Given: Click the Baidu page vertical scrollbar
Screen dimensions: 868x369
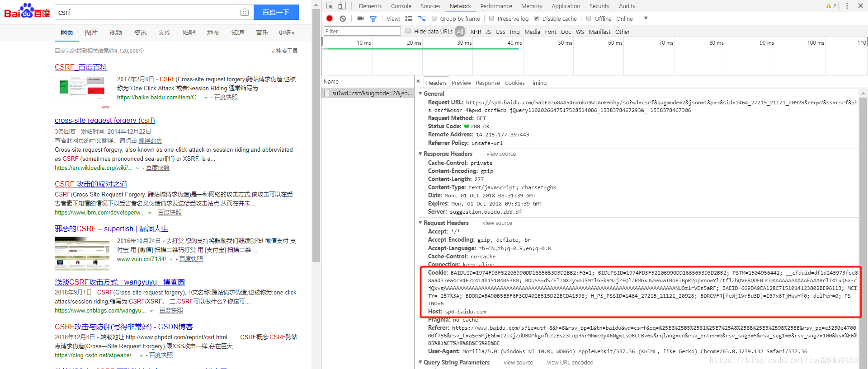Looking at the screenshot, I should click(x=316, y=135).
